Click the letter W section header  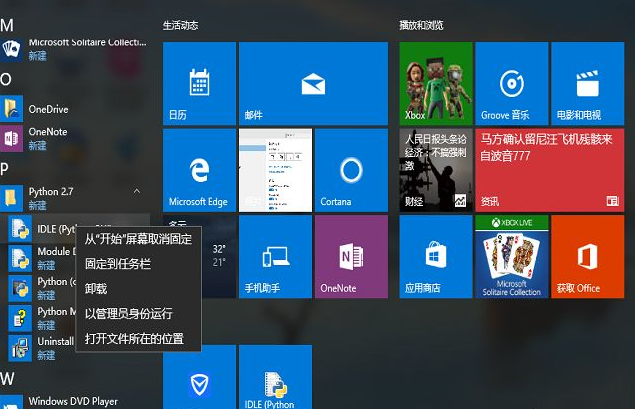[7, 378]
